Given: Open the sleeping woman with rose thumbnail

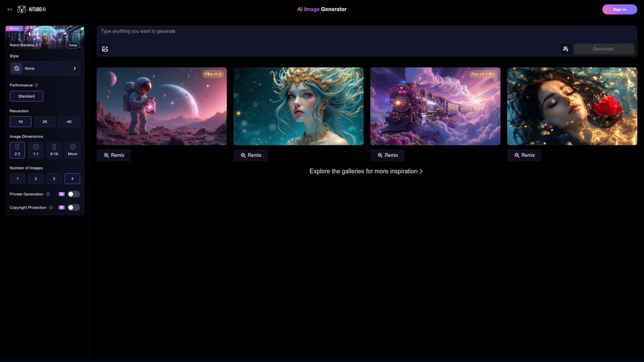Looking at the screenshot, I should point(572,106).
